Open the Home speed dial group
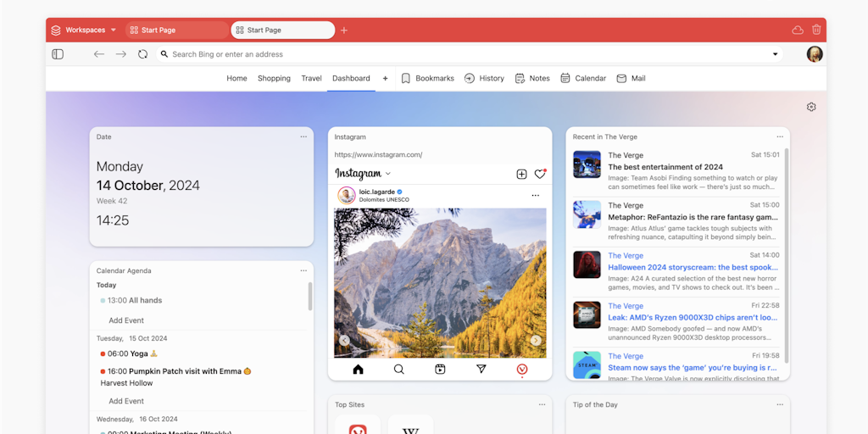Screen dimensions: 868x434 pyautogui.click(x=237, y=79)
